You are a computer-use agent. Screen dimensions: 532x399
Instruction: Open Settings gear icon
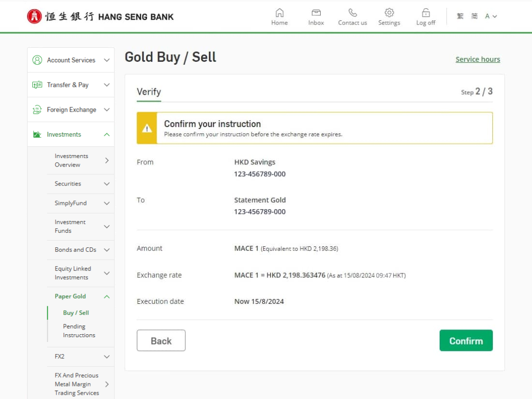point(389,13)
